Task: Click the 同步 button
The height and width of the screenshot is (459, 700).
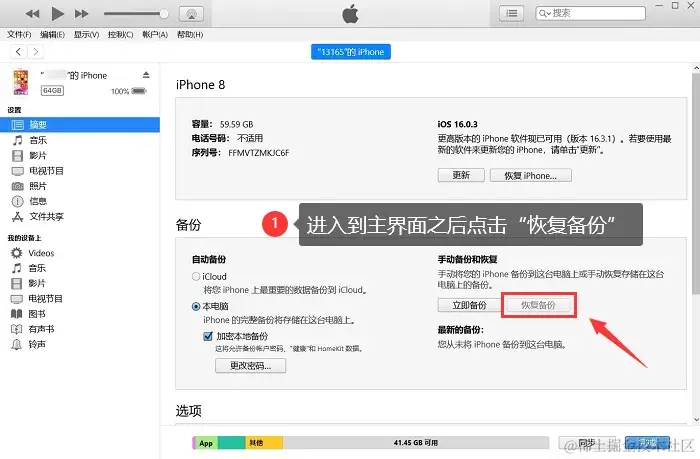Action: click(x=587, y=442)
